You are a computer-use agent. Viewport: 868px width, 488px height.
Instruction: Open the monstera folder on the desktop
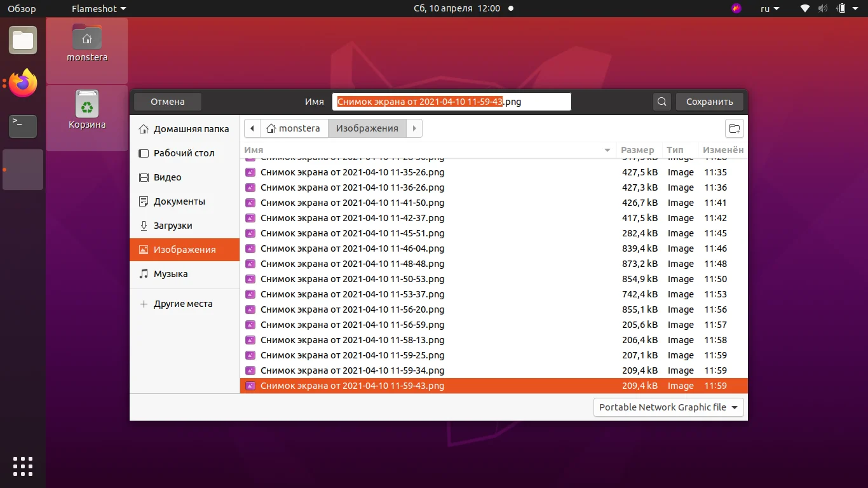pyautogui.click(x=86, y=46)
